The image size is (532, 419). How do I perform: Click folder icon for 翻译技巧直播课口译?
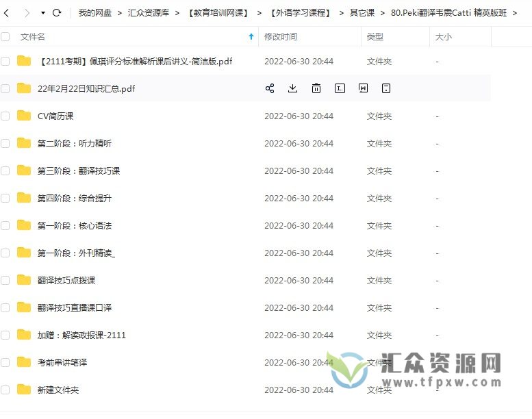(24, 307)
